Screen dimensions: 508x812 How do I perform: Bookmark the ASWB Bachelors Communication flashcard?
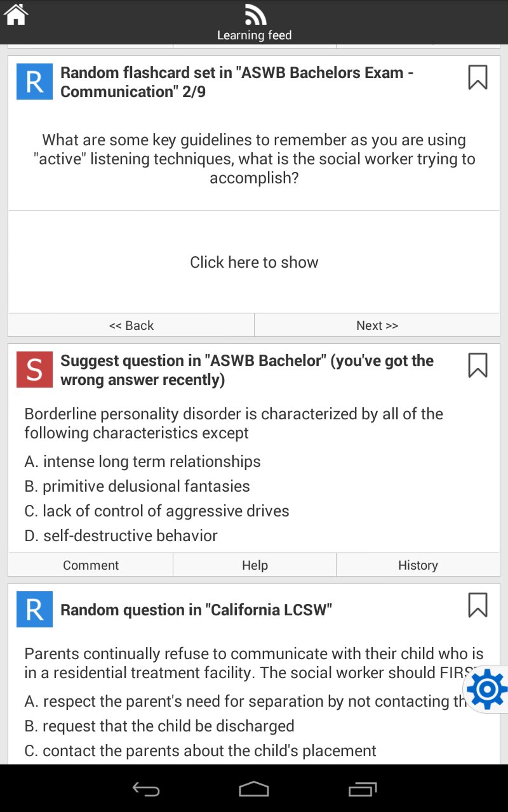coord(477,77)
